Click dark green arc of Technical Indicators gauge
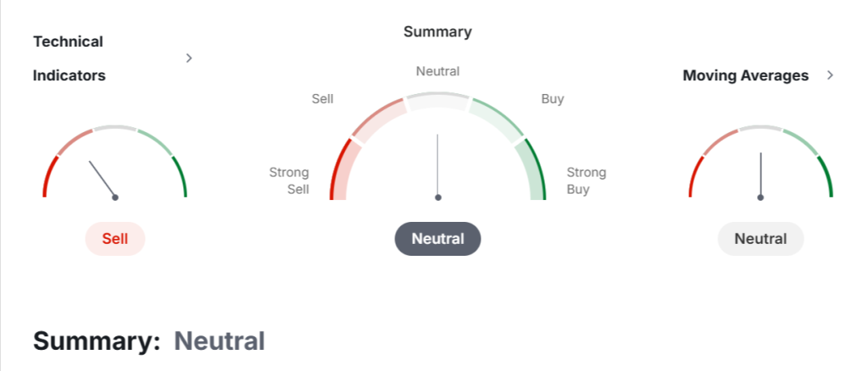Image resolution: width=868 pixels, height=371 pixels. pos(181,176)
